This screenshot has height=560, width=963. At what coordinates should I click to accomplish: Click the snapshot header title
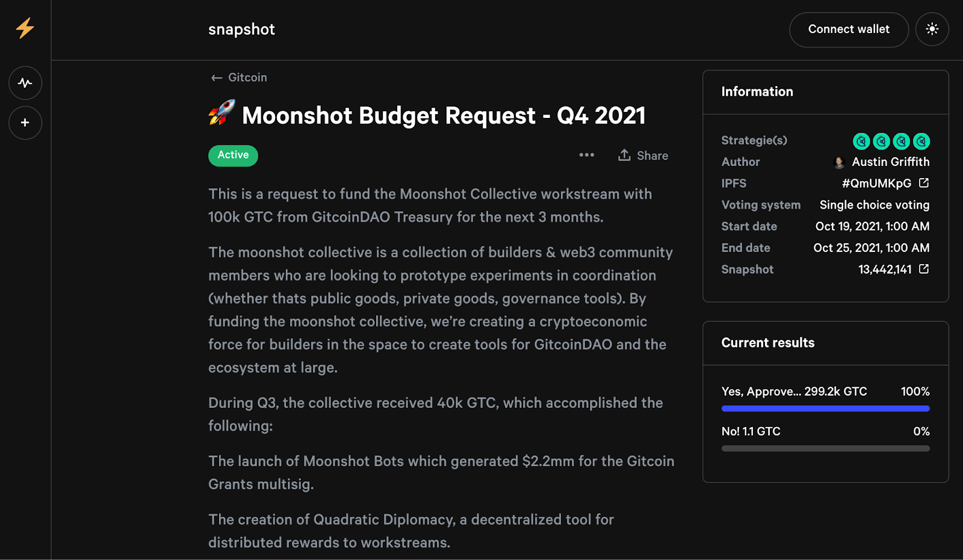pos(241,29)
